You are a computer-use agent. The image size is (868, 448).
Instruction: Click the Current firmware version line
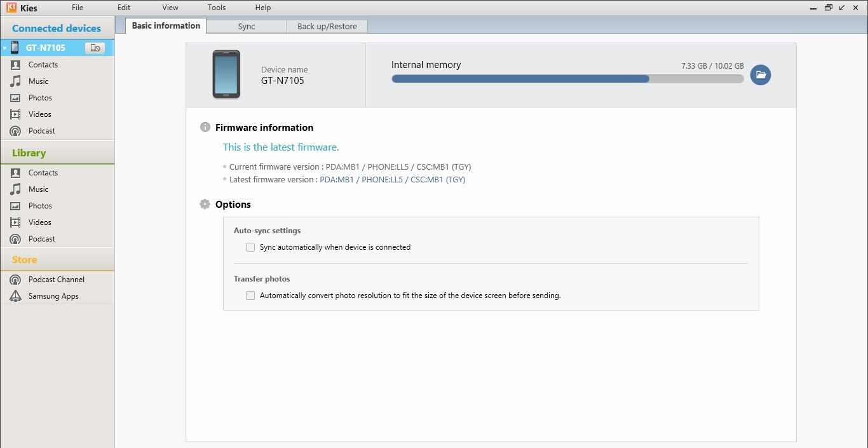coord(350,167)
